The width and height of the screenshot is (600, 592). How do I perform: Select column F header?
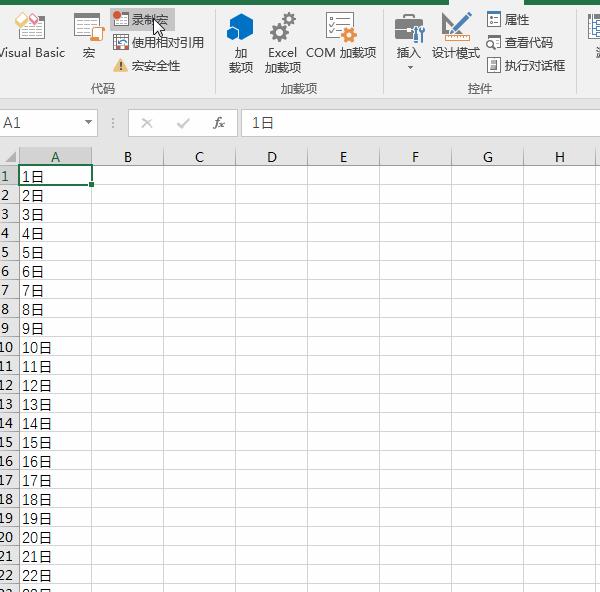(415, 157)
